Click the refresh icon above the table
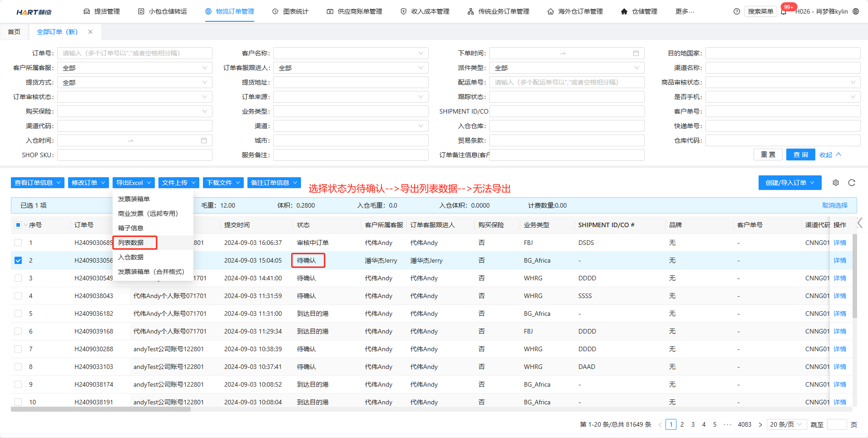The image size is (868, 438). [x=852, y=183]
